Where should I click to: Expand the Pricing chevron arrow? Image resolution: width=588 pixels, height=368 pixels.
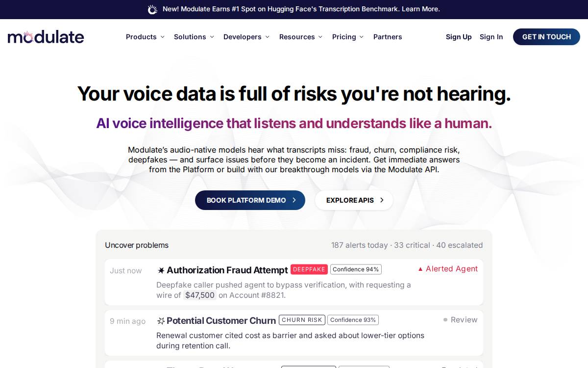361,37
